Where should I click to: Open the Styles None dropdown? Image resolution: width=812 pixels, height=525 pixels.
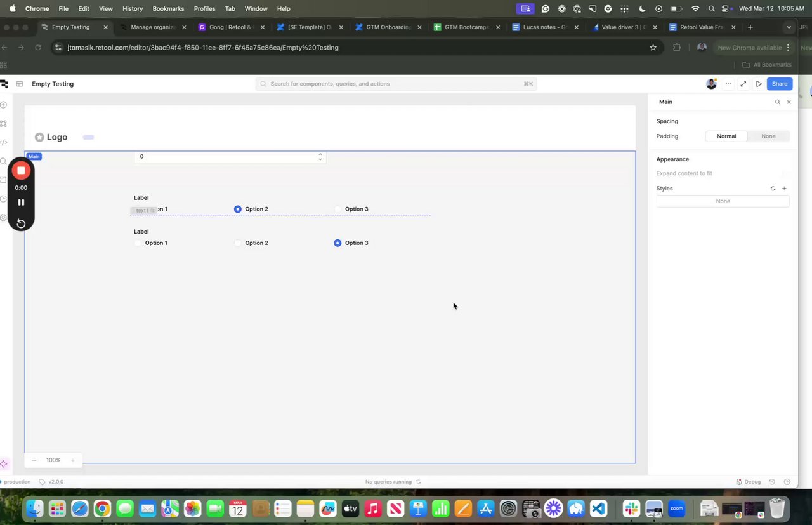click(723, 201)
